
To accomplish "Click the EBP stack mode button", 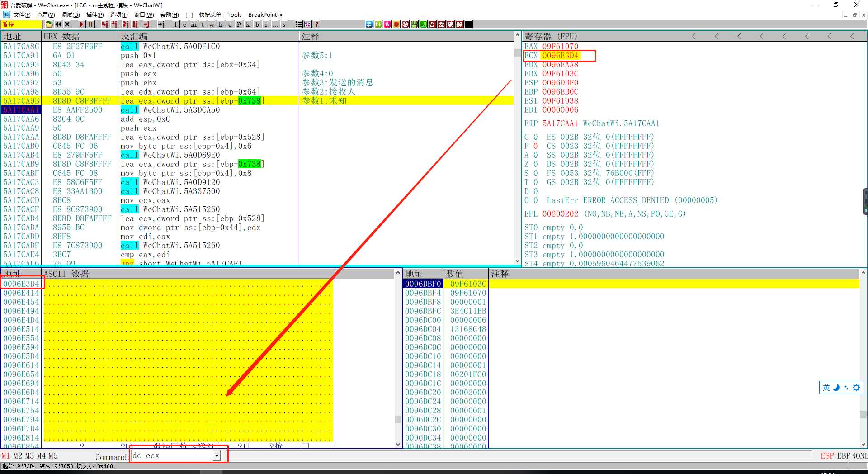I will click(844, 456).
